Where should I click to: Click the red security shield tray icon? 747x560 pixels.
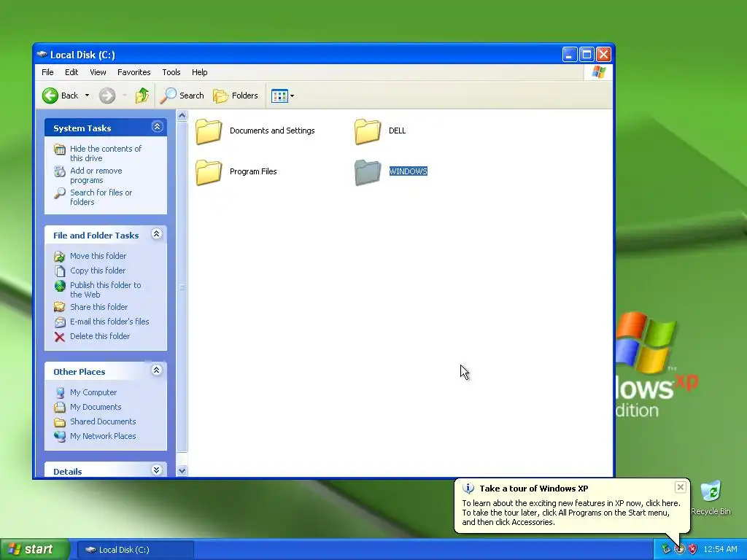[x=693, y=550]
